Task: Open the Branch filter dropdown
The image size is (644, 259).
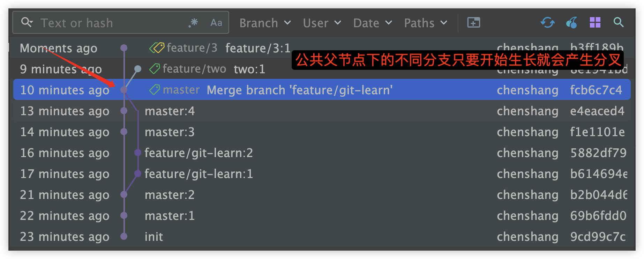Action: [x=265, y=23]
